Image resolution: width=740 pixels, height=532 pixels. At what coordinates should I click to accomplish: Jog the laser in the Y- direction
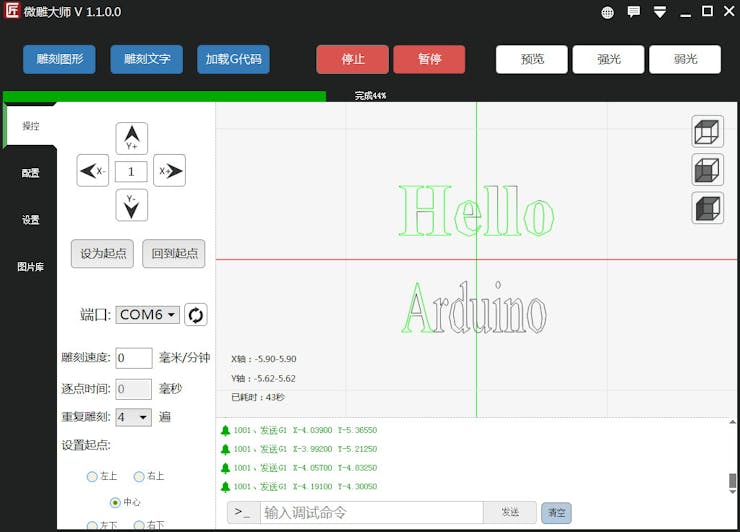click(x=132, y=205)
